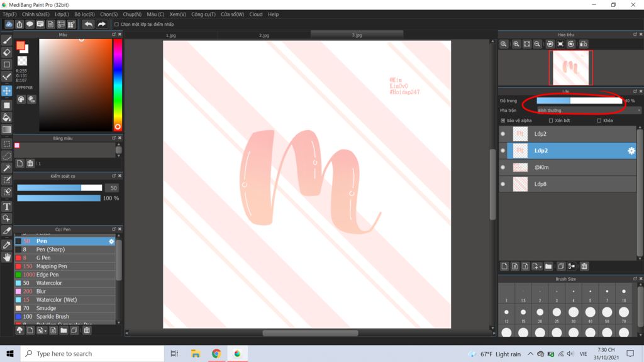Click the export/share icon in toolbar
Screen dimensions: 644x362
click(19, 25)
